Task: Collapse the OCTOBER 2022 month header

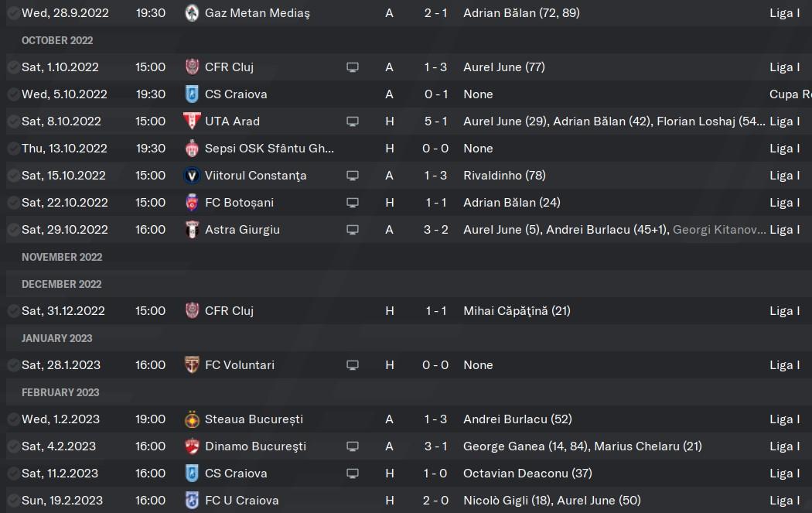Action: pyautogui.click(x=57, y=40)
